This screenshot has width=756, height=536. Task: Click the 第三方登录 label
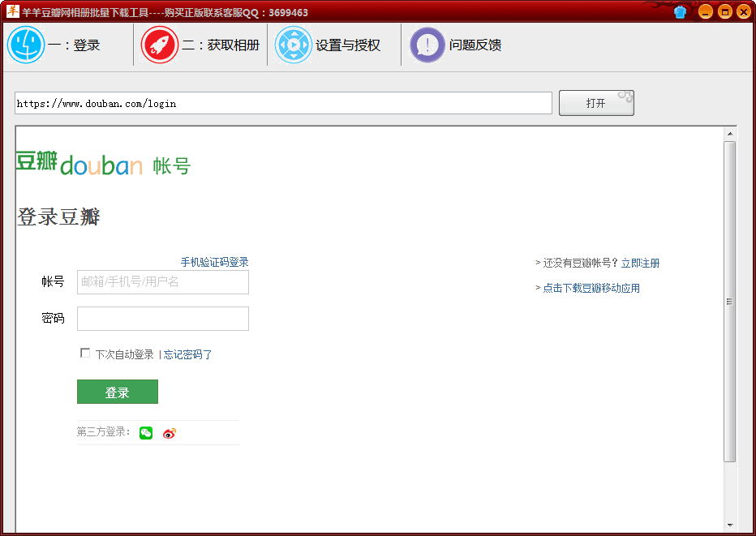point(103,432)
